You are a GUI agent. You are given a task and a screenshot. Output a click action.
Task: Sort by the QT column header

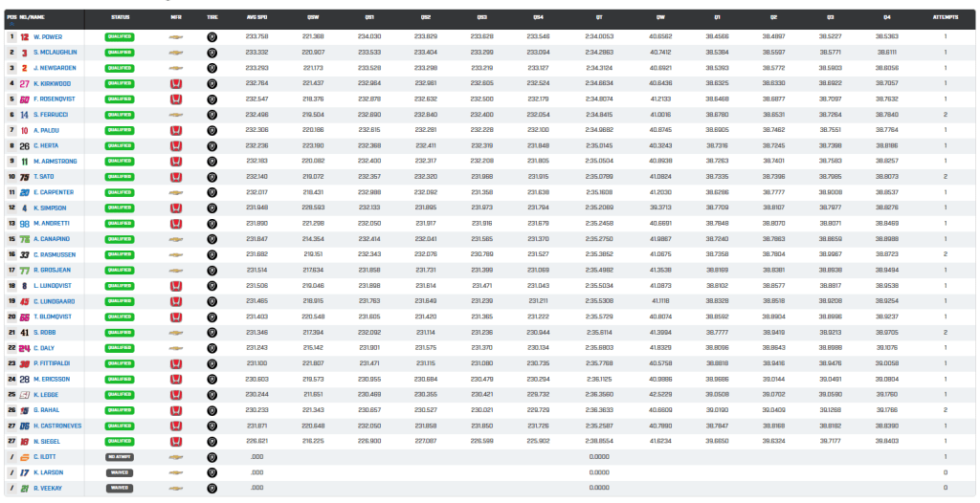(599, 17)
